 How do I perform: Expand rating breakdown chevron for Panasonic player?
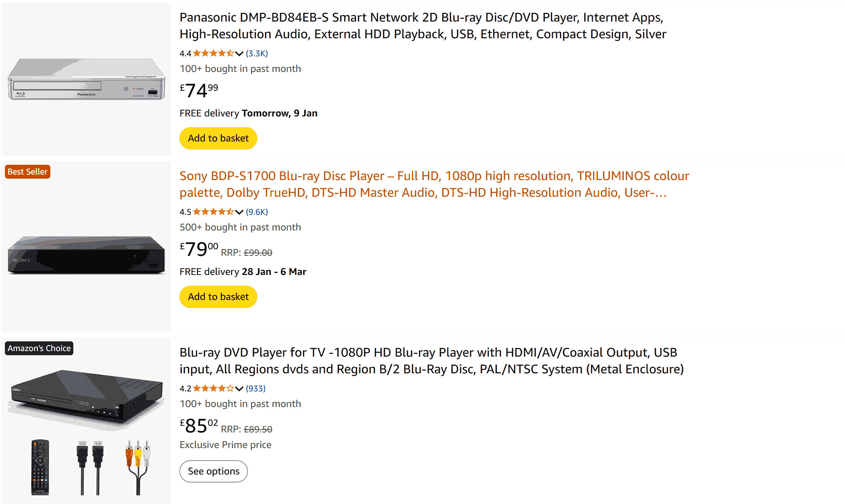[239, 54]
